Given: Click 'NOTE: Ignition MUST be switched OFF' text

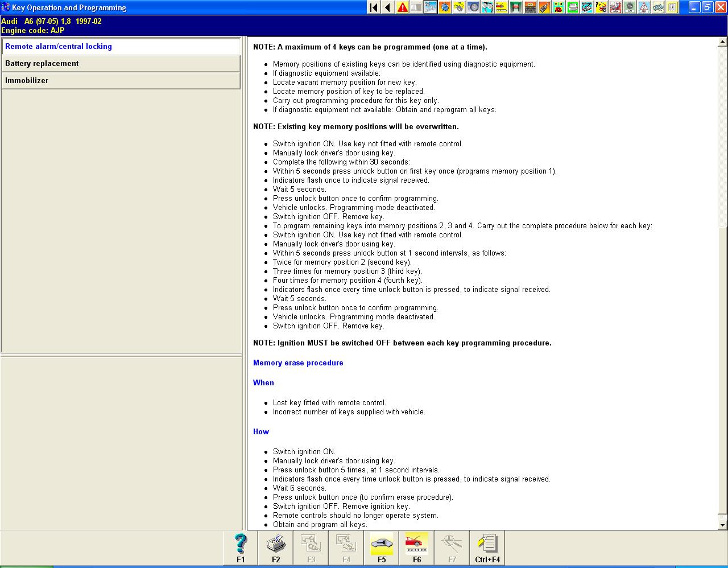Looking at the screenshot, I should (x=402, y=343).
